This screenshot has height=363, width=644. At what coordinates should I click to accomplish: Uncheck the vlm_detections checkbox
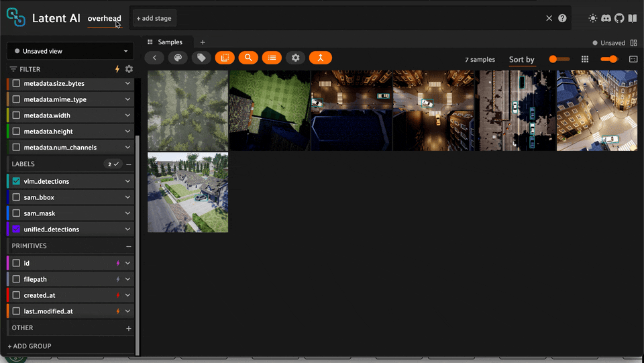(16, 181)
